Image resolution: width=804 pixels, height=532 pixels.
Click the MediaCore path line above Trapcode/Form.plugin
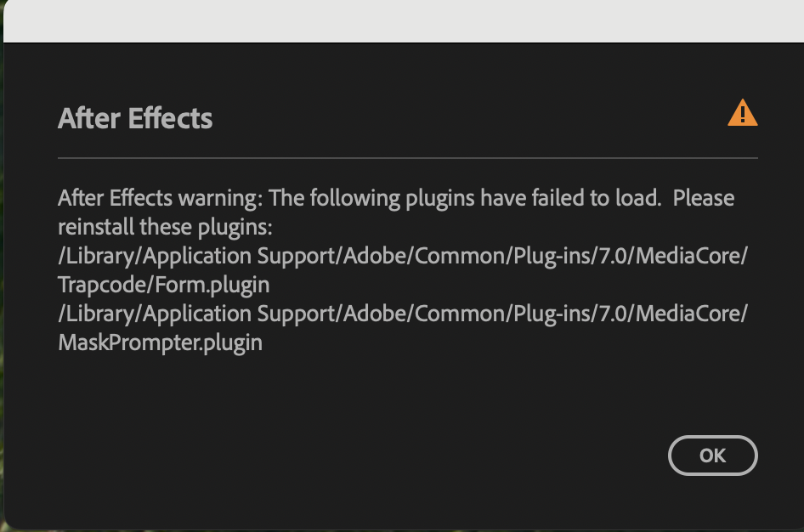tap(403, 256)
